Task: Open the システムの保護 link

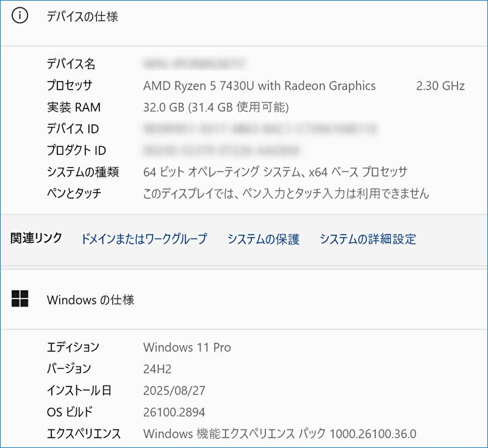Action: [x=264, y=239]
